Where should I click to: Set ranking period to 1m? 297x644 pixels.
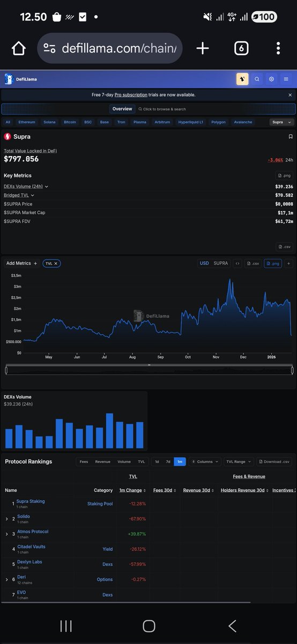coord(180,462)
